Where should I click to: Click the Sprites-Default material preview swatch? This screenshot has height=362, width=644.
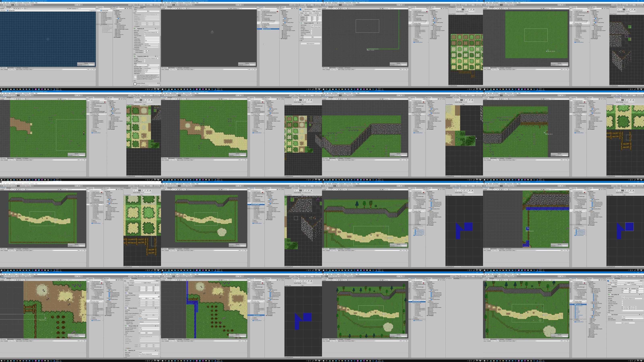point(135,84)
